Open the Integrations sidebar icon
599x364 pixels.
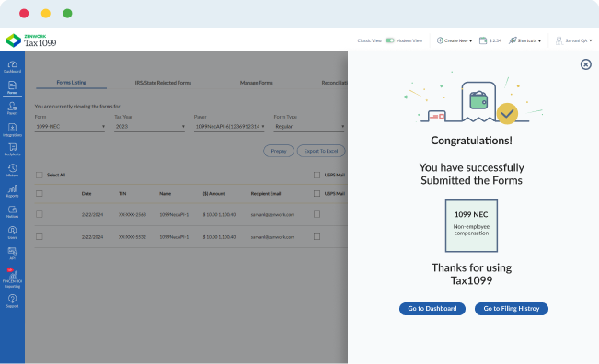tap(12, 130)
